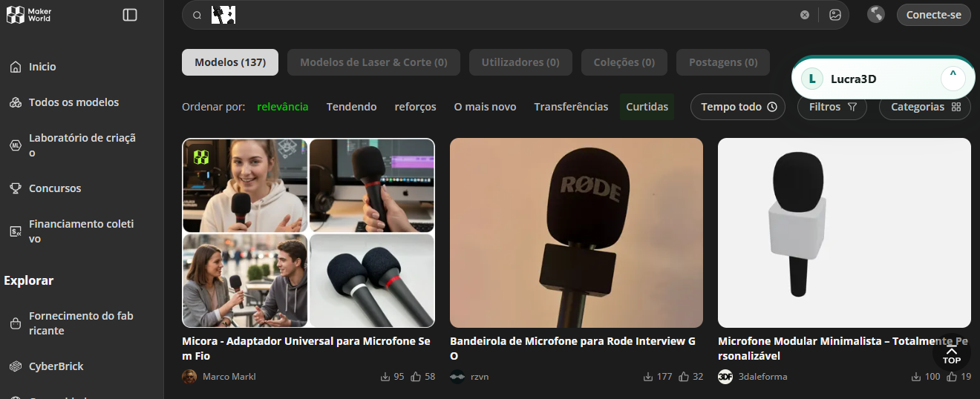Select the Modelos (137) tab
The height and width of the screenshot is (399, 980).
click(230, 62)
